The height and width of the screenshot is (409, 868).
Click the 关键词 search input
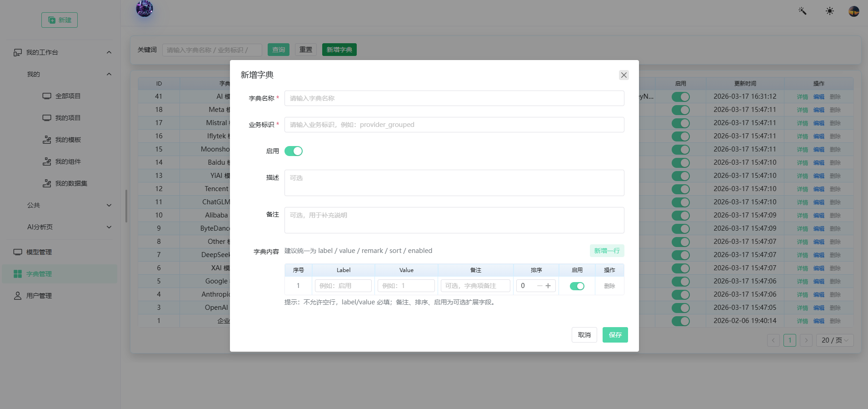click(212, 50)
